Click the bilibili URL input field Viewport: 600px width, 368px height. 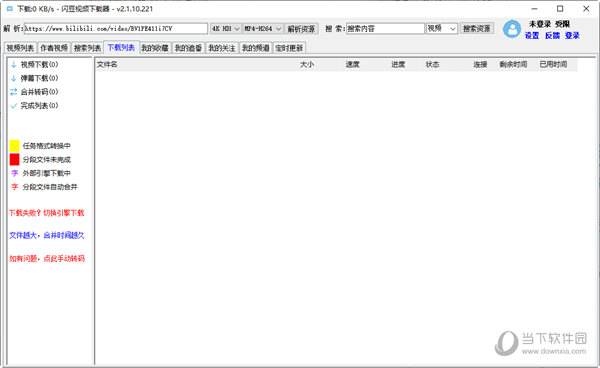[x=116, y=29]
